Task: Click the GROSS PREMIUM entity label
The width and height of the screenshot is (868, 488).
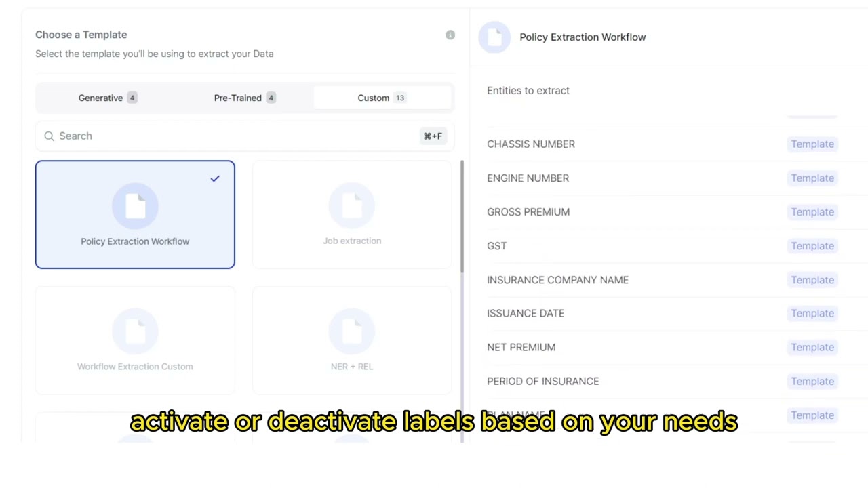Action: click(528, 211)
